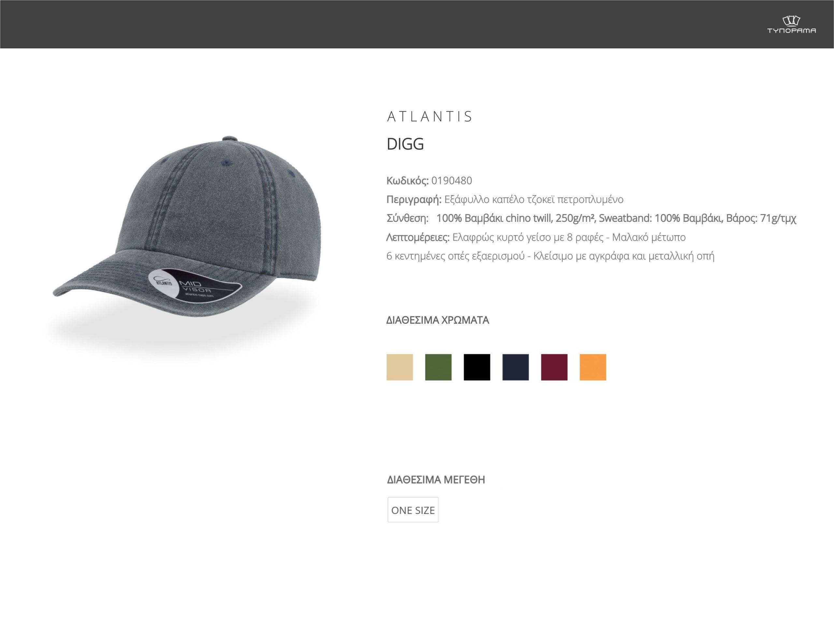Click the ΔΙΑΘΕΣΙΜΑ ΜΕΓΕΘΗ heading
Viewport: 834px width, 644px height.
click(436, 479)
